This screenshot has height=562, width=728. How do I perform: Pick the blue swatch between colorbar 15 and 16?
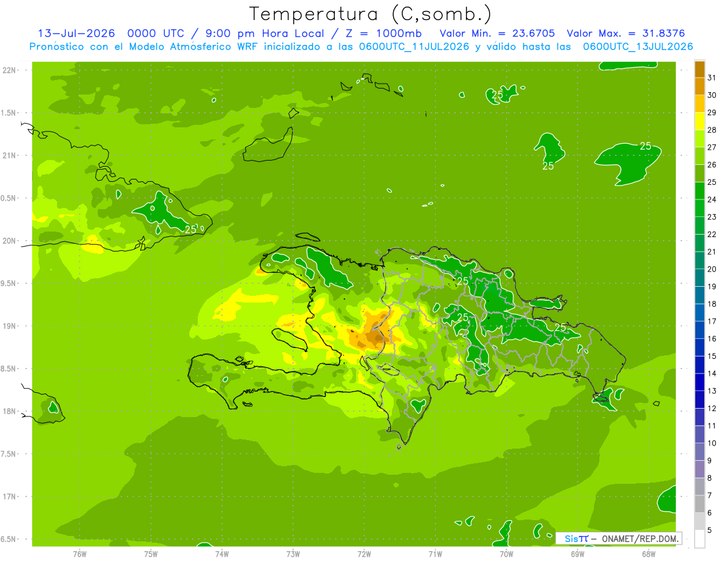pyautogui.click(x=699, y=347)
